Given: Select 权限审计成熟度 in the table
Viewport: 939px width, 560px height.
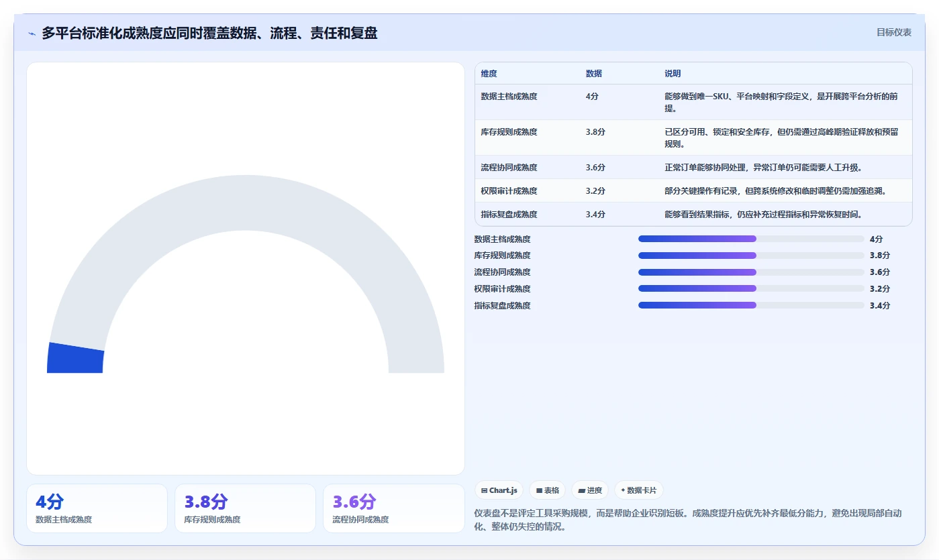Looking at the screenshot, I should pyautogui.click(x=509, y=191).
